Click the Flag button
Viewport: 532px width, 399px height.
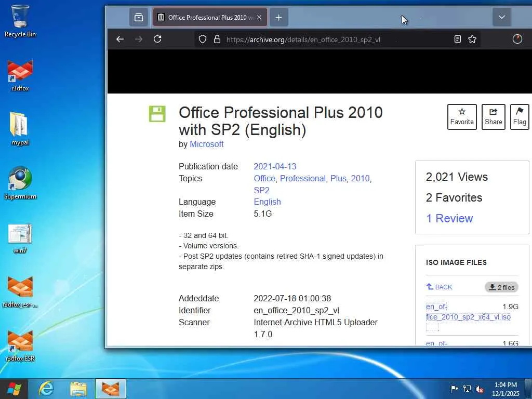point(520,117)
